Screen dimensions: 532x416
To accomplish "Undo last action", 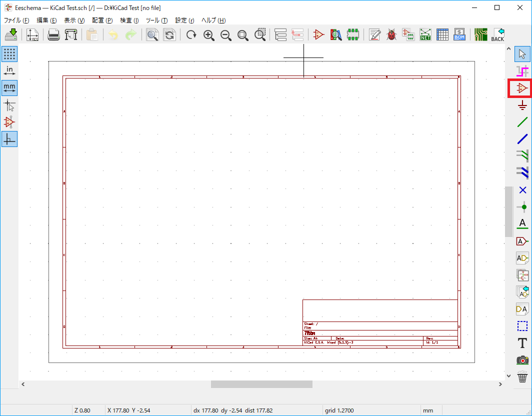I will pos(113,34).
